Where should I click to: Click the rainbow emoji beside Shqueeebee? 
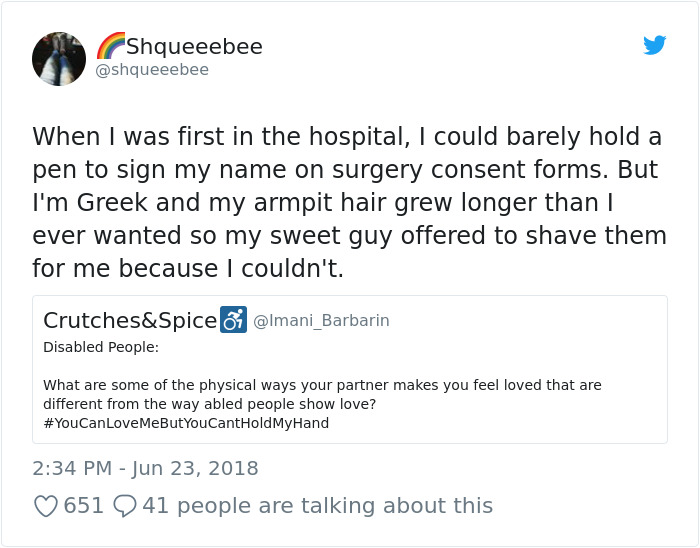(x=111, y=46)
